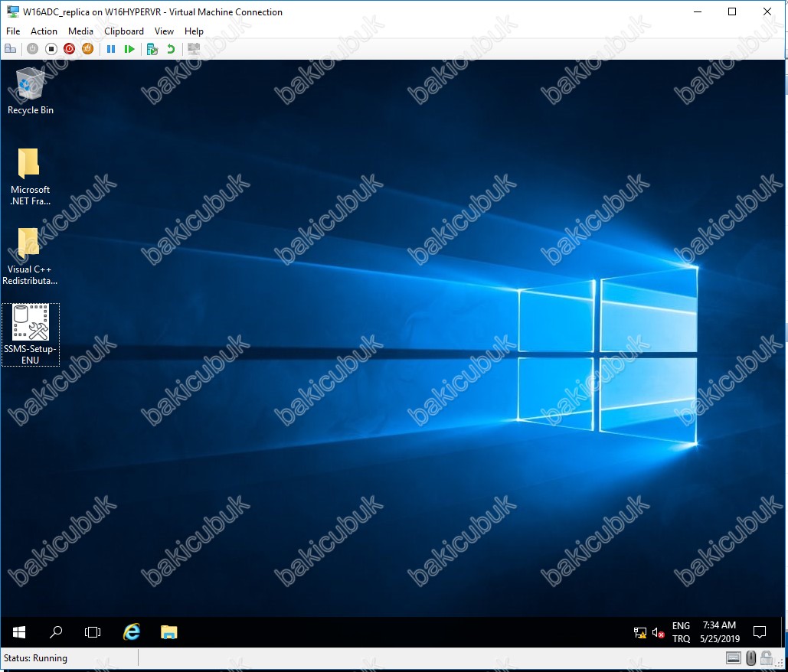This screenshot has height=672, width=788.
Task: Click the Enhanced Session toolbar icon
Action: click(194, 49)
